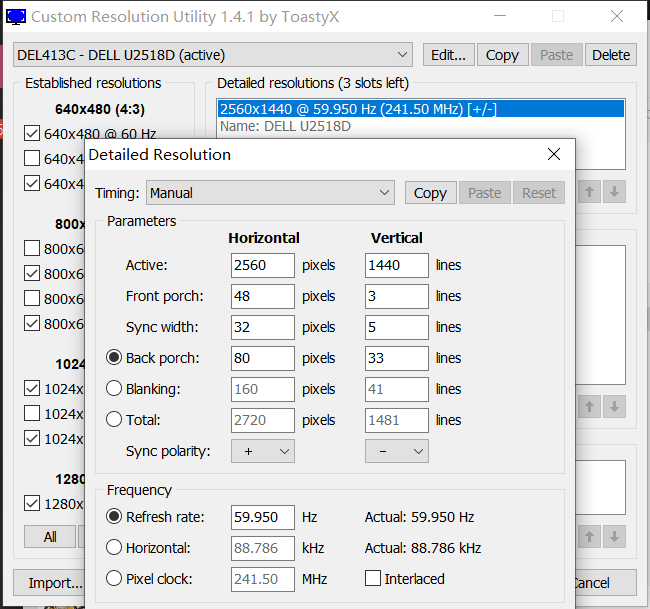Click the move down arrow beside detailed resolutions
The height and width of the screenshot is (609, 650).
pos(614,192)
